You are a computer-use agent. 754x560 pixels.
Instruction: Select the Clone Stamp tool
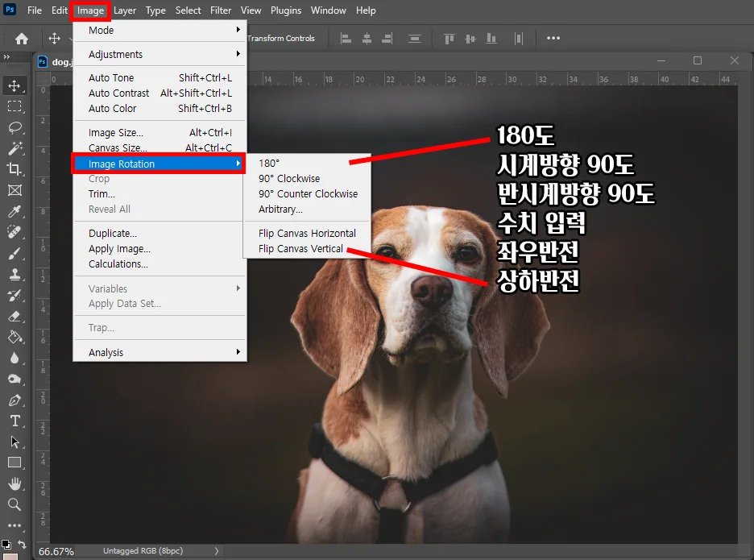point(14,274)
